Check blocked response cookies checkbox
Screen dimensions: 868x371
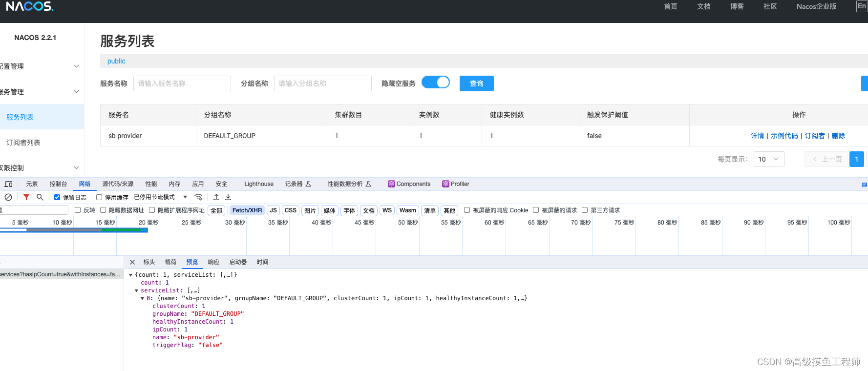point(467,210)
